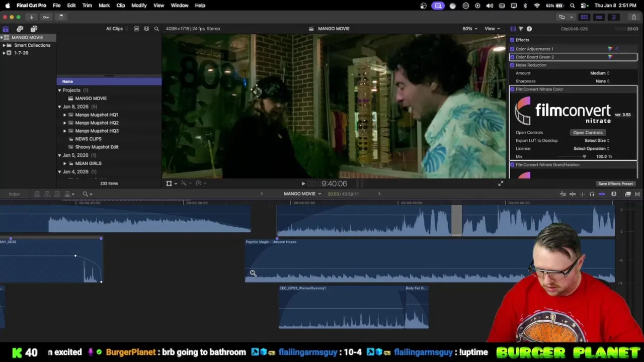644x362 pixels.
Task: Collapse the Jan 8, 2026 group
Action: click(59, 107)
